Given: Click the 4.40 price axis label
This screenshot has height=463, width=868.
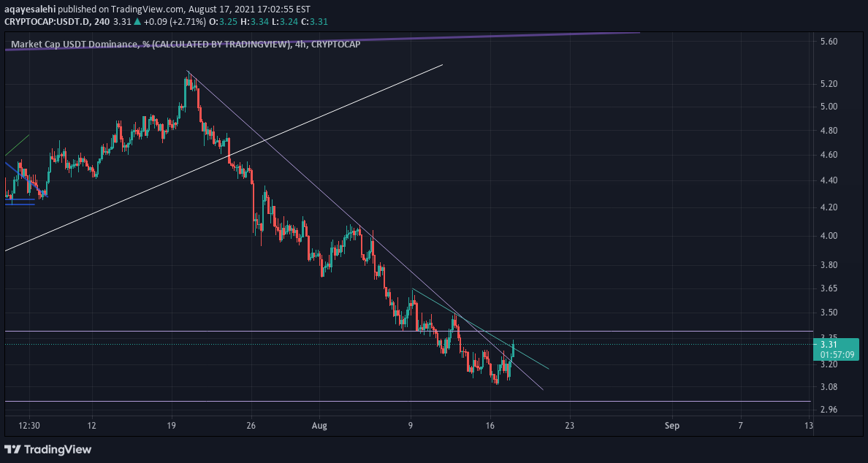Looking at the screenshot, I should click(x=828, y=180).
